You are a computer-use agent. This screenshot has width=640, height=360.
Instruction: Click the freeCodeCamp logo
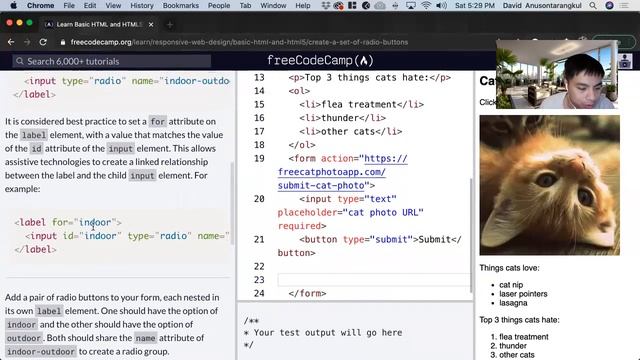coord(320,60)
